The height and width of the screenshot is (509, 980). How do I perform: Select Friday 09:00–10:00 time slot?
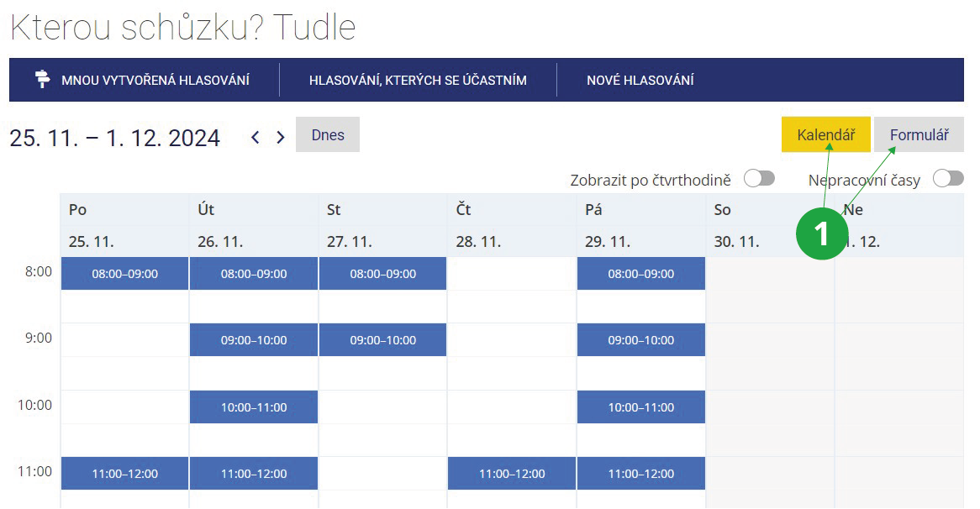pyautogui.click(x=640, y=340)
